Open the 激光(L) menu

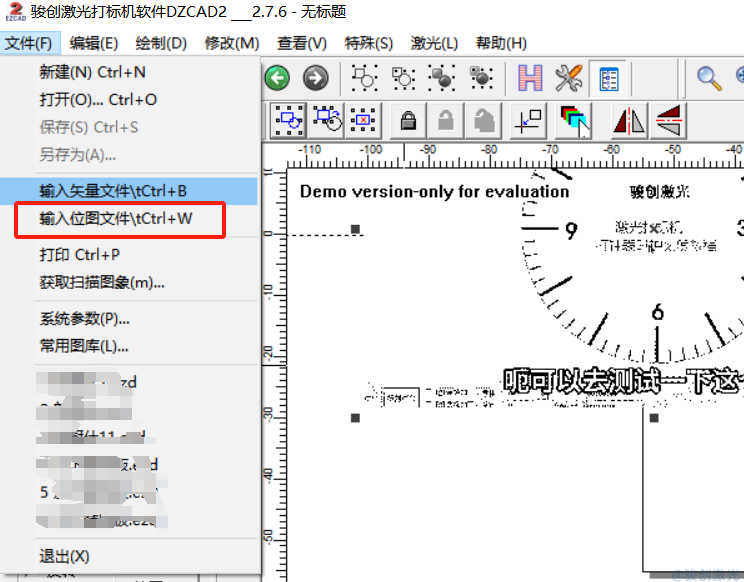point(434,43)
